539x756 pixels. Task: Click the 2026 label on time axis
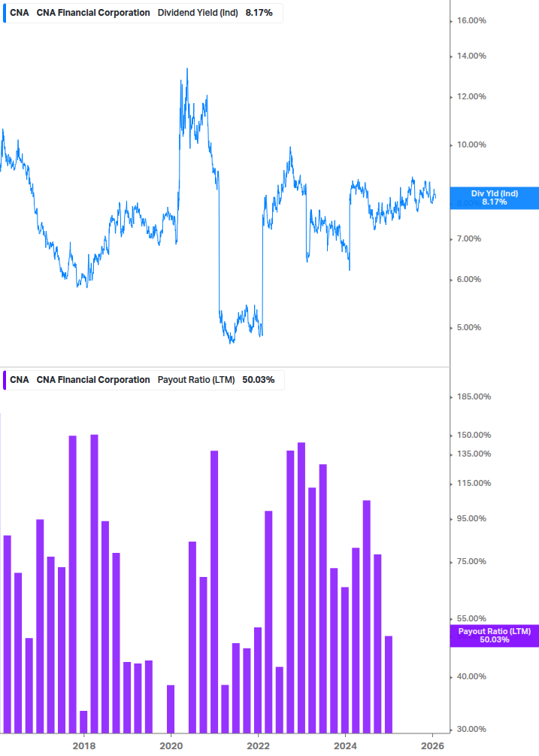point(432,746)
